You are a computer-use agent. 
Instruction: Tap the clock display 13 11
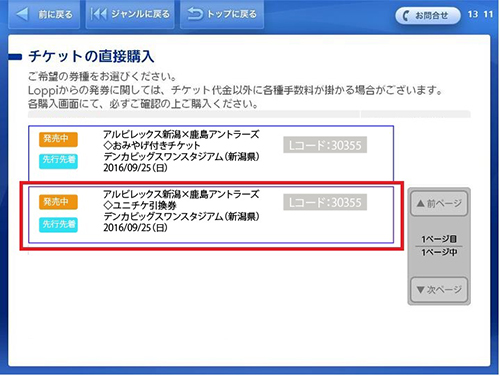[x=480, y=14]
